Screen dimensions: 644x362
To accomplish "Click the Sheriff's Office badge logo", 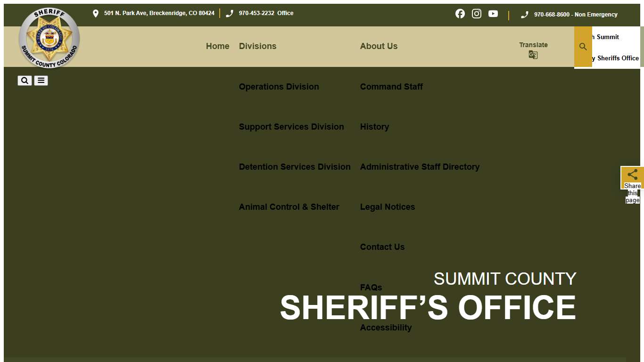I will click(49, 38).
